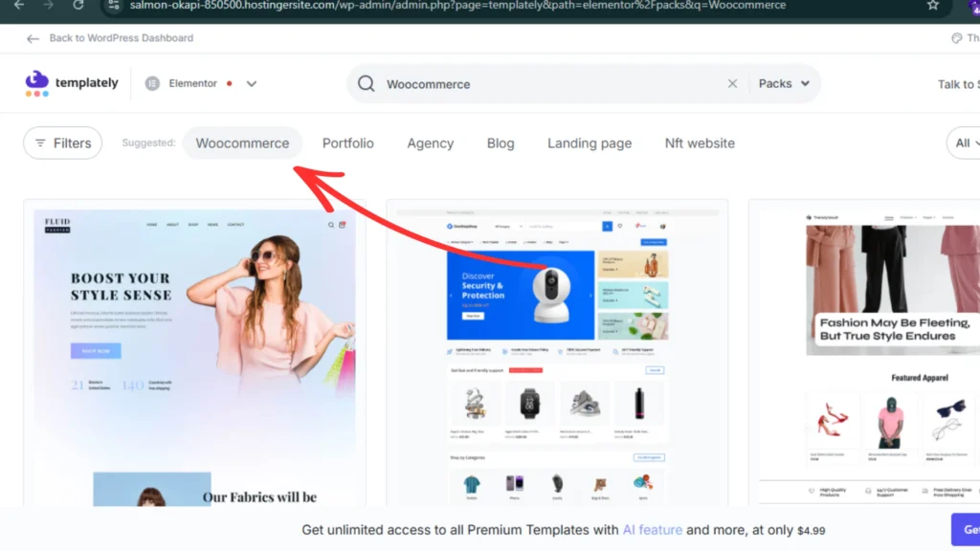Select the Blog suggested tag
The height and width of the screenshot is (551, 980).
pos(501,143)
